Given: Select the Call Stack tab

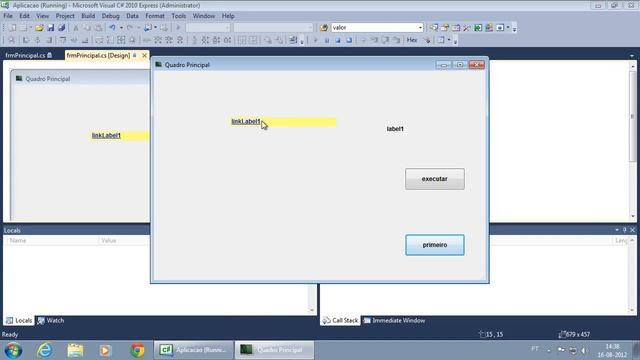Looking at the screenshot, I should (340, 321).
